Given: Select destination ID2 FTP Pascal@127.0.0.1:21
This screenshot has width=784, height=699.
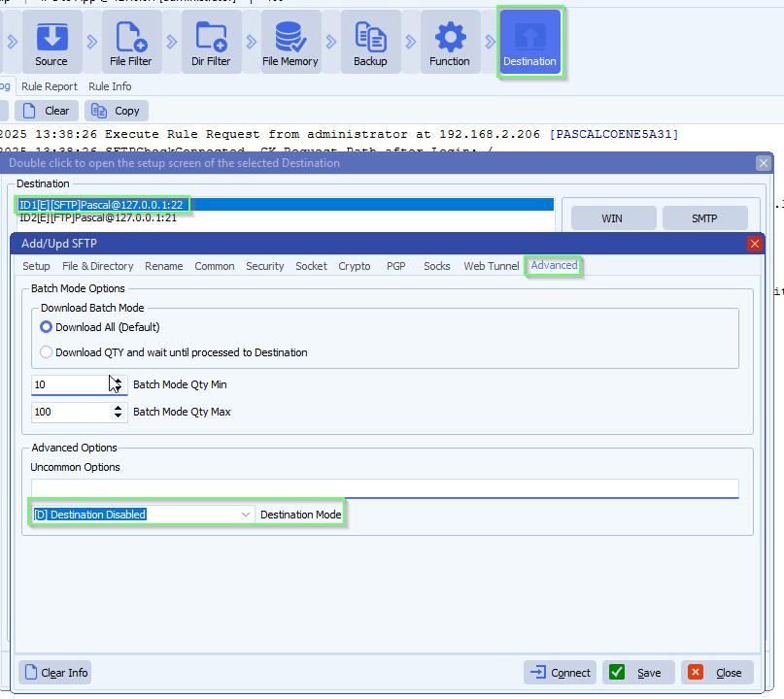Looking at the screenshot, I should pos(286,217).
